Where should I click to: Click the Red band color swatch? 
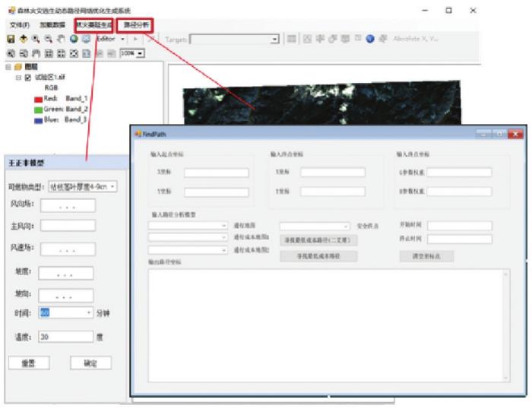tap(38, 98)
